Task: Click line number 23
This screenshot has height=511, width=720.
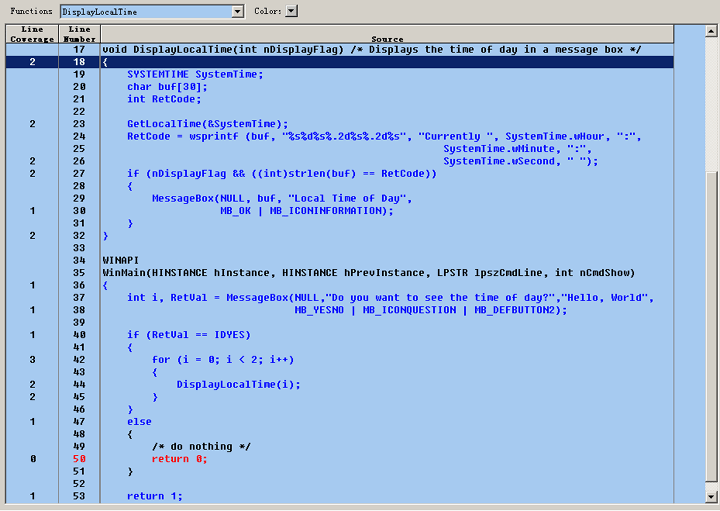Action: [79, 124]
